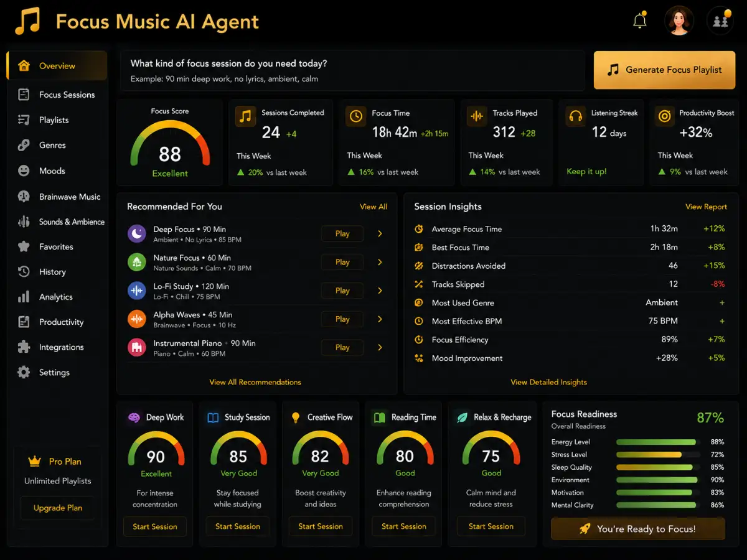The height and width of the screenshot is (560, 747).
Task: Click the Generate Focus Playlist button
Action: click(664, 70)
